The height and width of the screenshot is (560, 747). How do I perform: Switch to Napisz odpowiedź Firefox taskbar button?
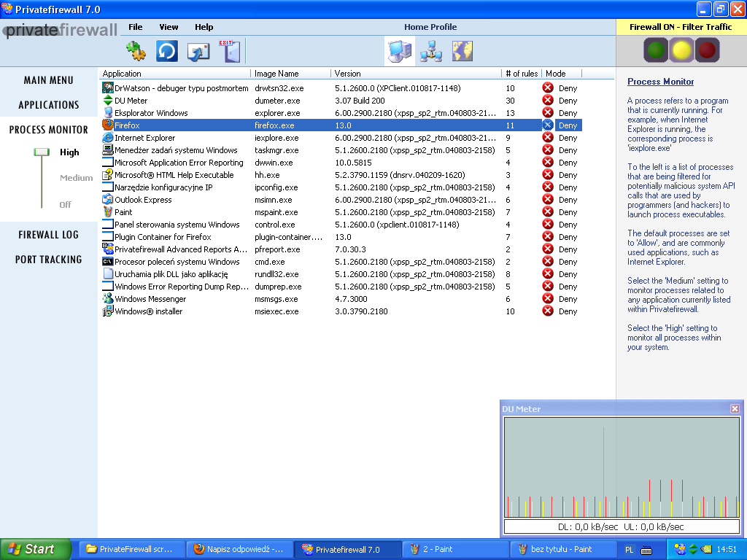239,549
